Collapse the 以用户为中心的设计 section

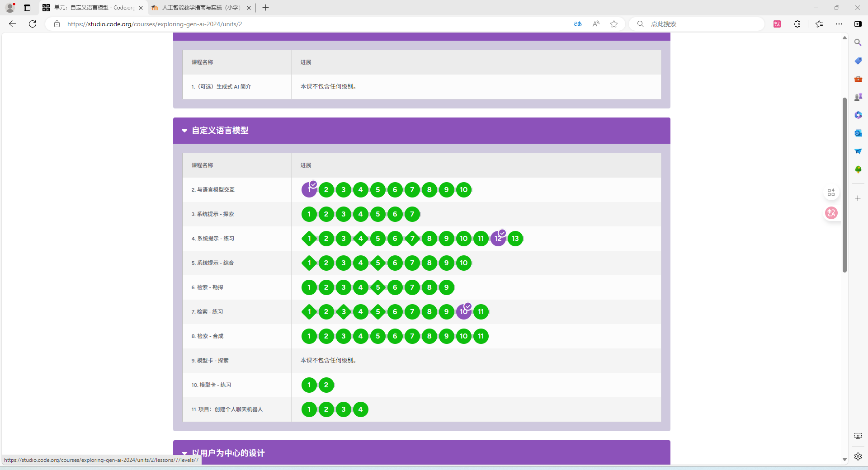pyautogui.click(x=184, y=453)
